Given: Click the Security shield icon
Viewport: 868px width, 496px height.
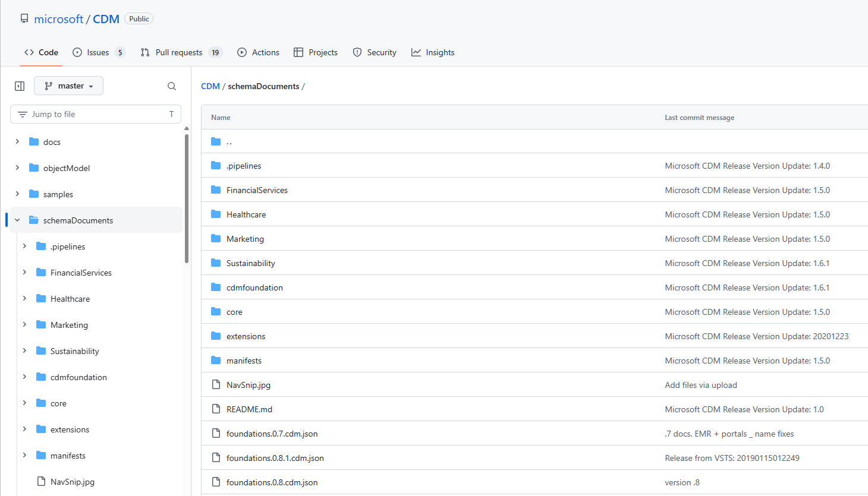Looking at the screenshot, I should (x=357, y=52).
